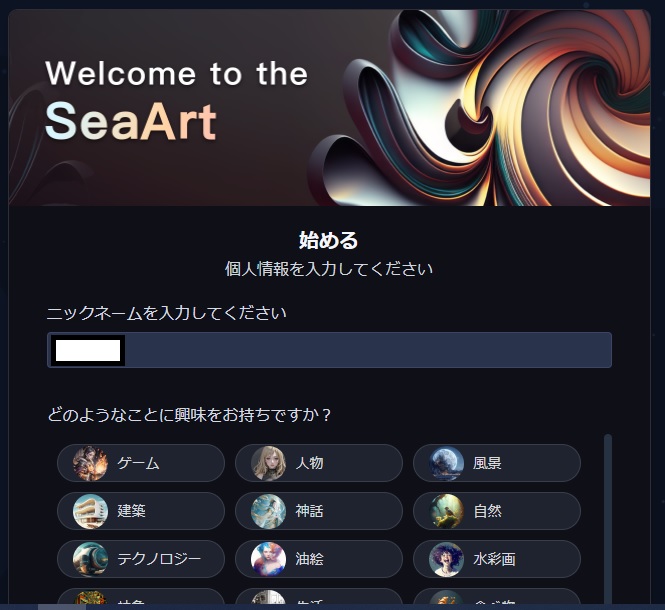Click the white building icon for 建築

tap(90, 511)
